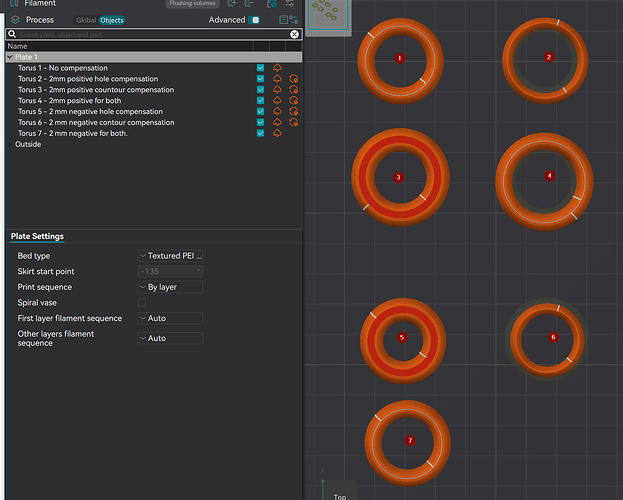Open the Print sequence dropdown
The width and height of the screenshot is (623, 500).
170,287
